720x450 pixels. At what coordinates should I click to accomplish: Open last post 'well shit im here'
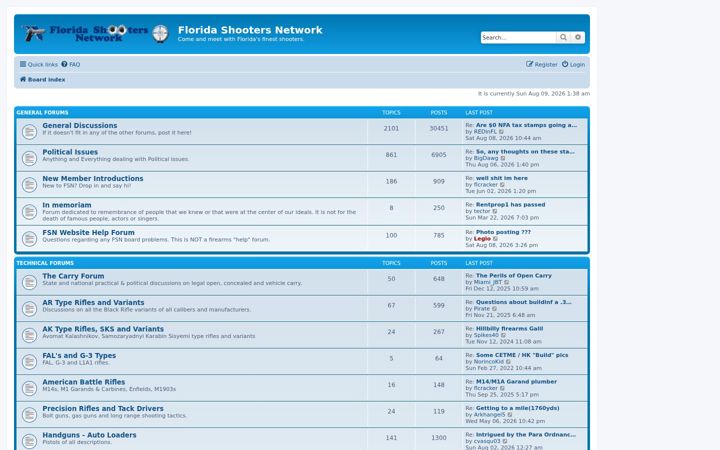click(501, 178)
